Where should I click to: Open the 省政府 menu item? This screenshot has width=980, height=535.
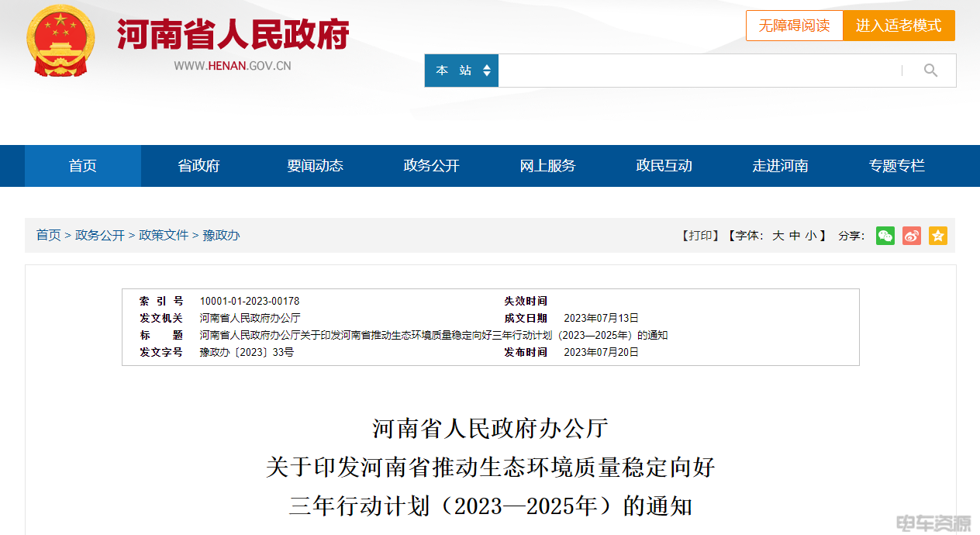pos(199,166)
